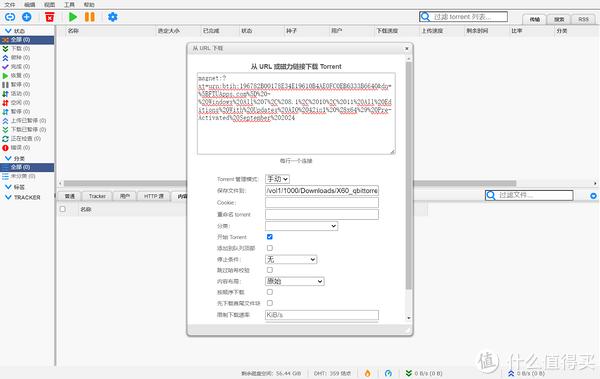This screenshot has height=379, width=600.
Task: Click the red delete torrent toolbar icon
Action: pos(50,17)
